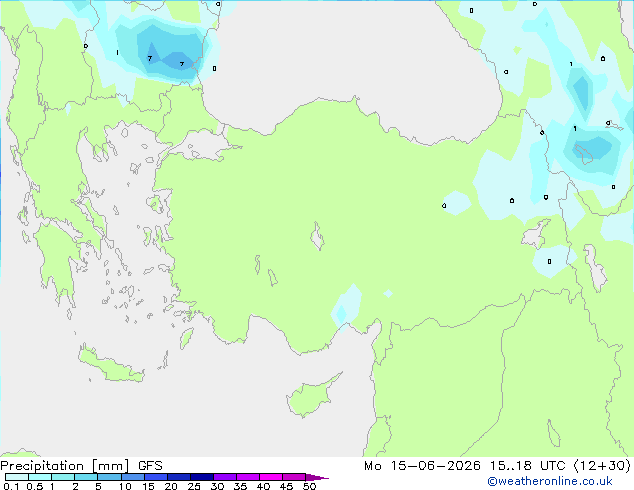Select the '40' legend scale label
Screen dimensions: 634x490
pos(263,486)
